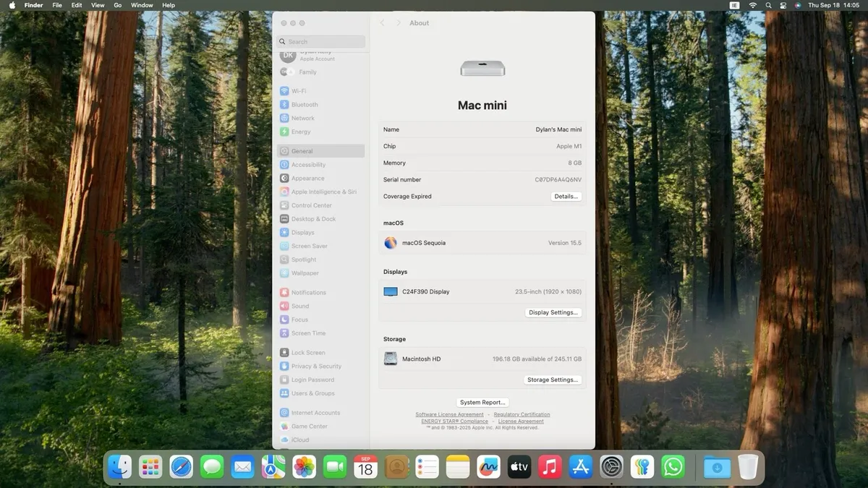Open the Help menu

pos(169,5)
